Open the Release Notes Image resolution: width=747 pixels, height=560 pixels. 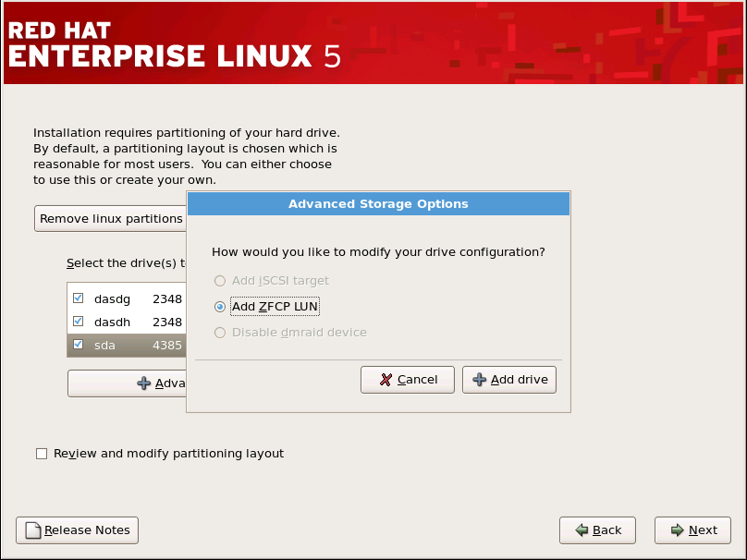(x=77, y=530)
